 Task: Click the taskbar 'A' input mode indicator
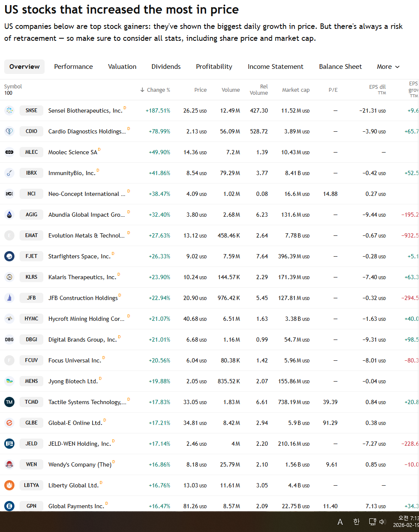coord(340,522)
